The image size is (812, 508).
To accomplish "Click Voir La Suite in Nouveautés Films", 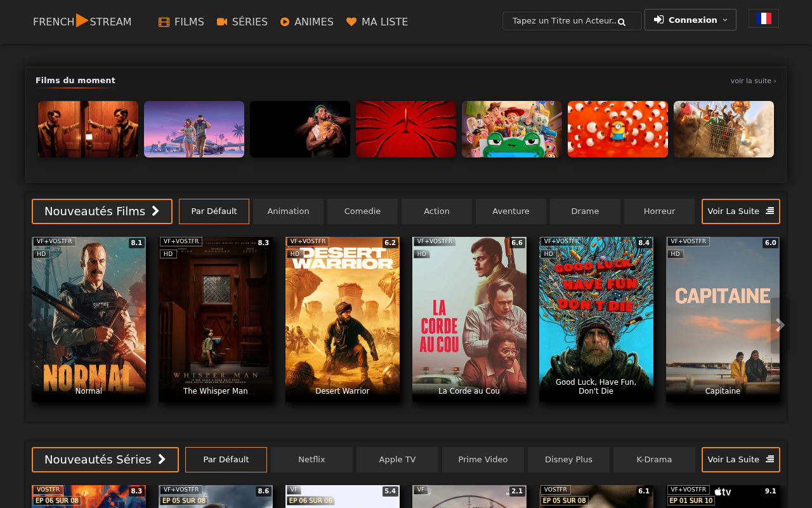I will [741, 211].
